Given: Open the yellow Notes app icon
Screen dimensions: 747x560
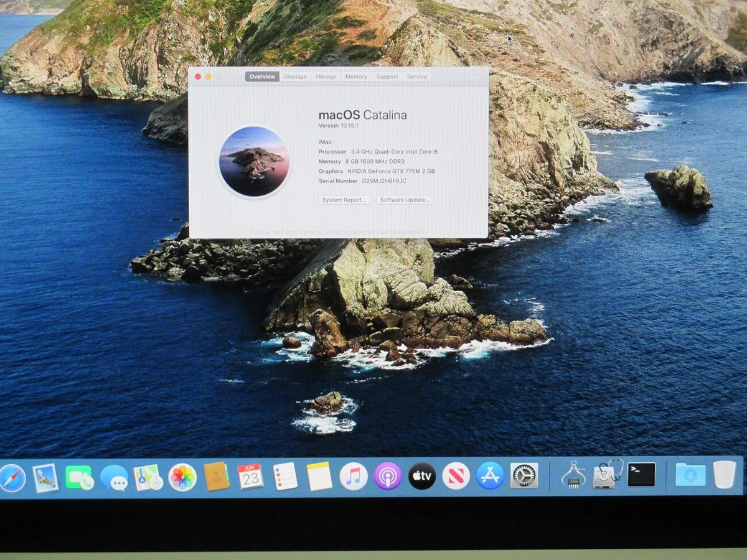Looking at the screenshot, I should (x=319, y=477).
